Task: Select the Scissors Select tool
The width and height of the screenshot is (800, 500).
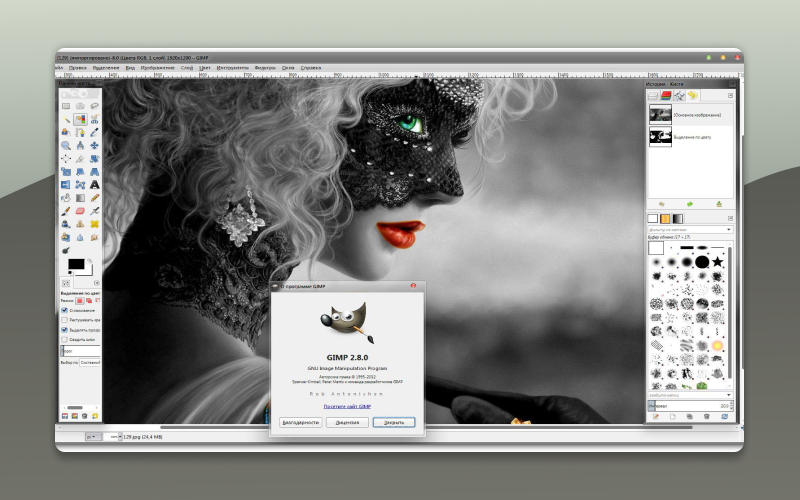Action: (94, 119)
